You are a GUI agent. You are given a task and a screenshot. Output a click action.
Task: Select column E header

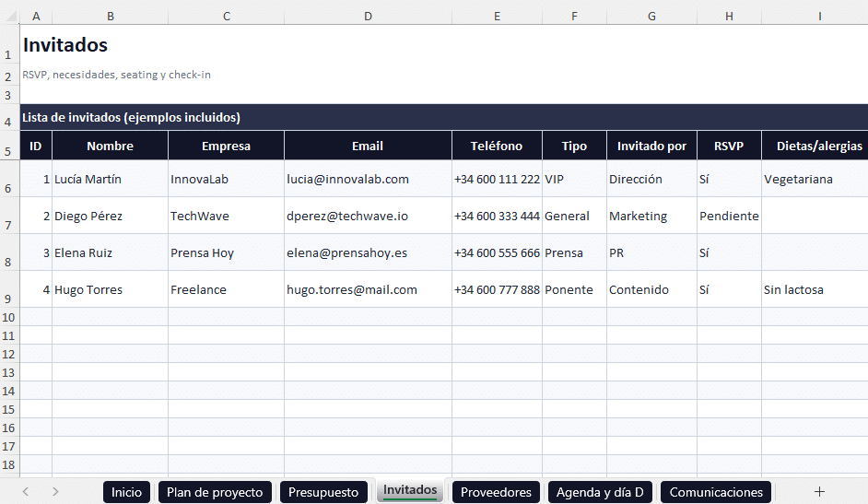click(497, 17)
